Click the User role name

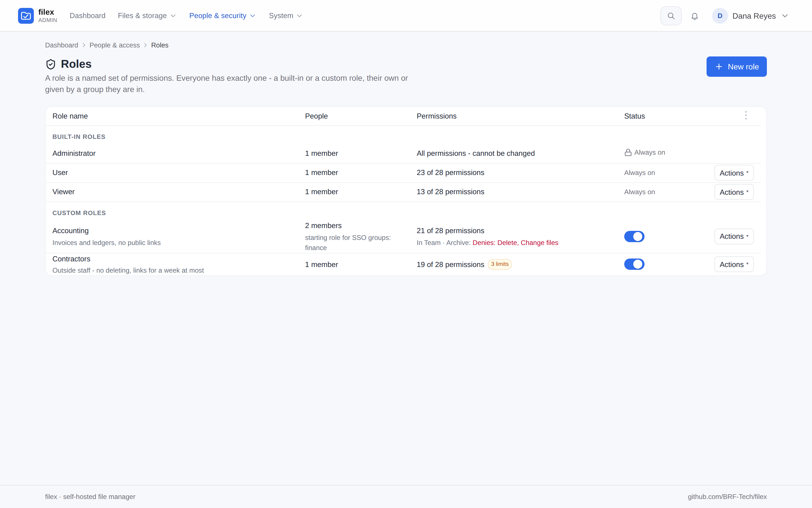point(60,172)
